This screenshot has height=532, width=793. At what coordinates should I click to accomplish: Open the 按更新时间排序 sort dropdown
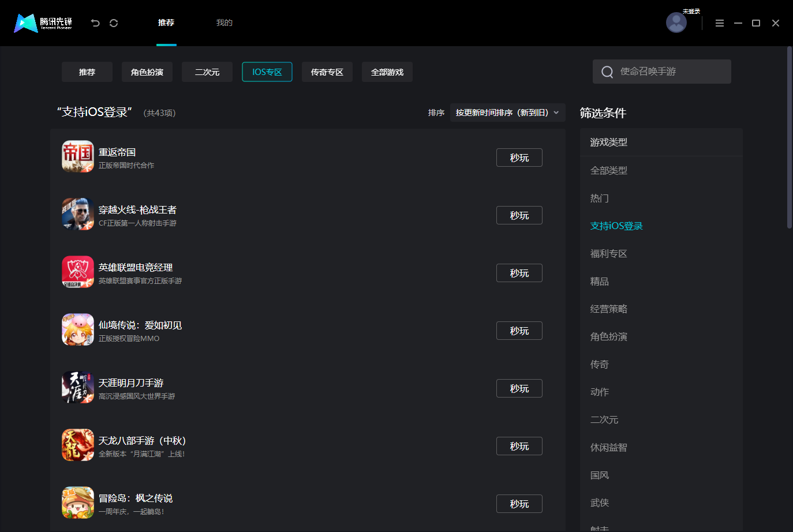pyautogui.click(x=507, y=113)
